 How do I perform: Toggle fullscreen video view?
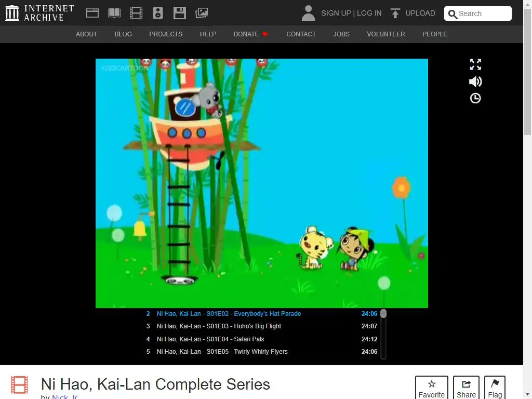(x=475, y=64)
